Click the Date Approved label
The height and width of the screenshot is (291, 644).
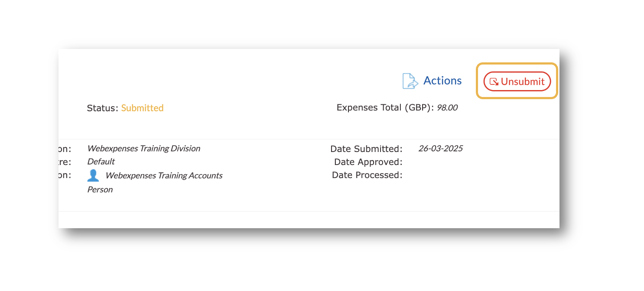coord(368,162)
